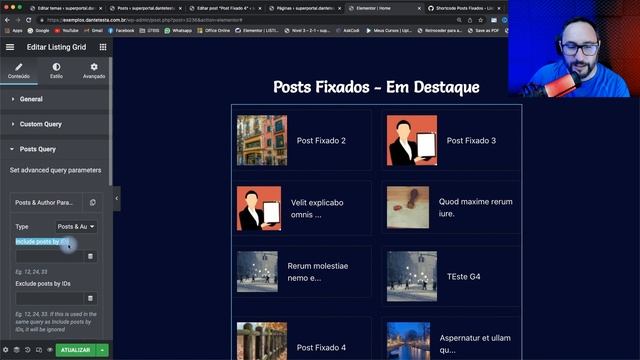Expand the Custom Query section
Screen dimensions: 640x360
[55, 124]
